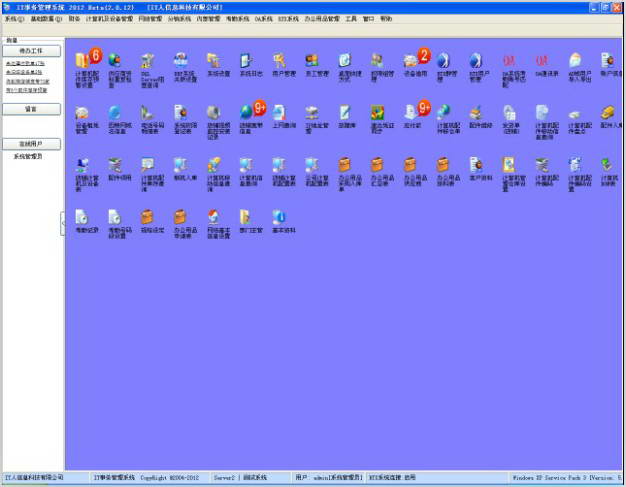Open the 系统(S) menu
This screenshot has height=487, width=626.
pos(14,19)
